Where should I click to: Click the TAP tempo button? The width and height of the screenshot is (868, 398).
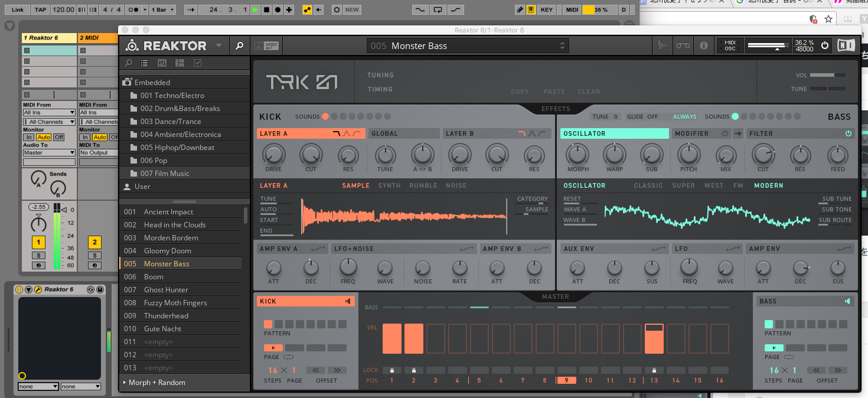(40, 10)
